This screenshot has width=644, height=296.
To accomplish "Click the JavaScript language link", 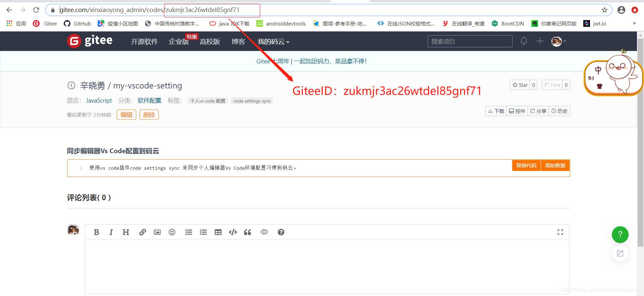I will coord(99,101).
